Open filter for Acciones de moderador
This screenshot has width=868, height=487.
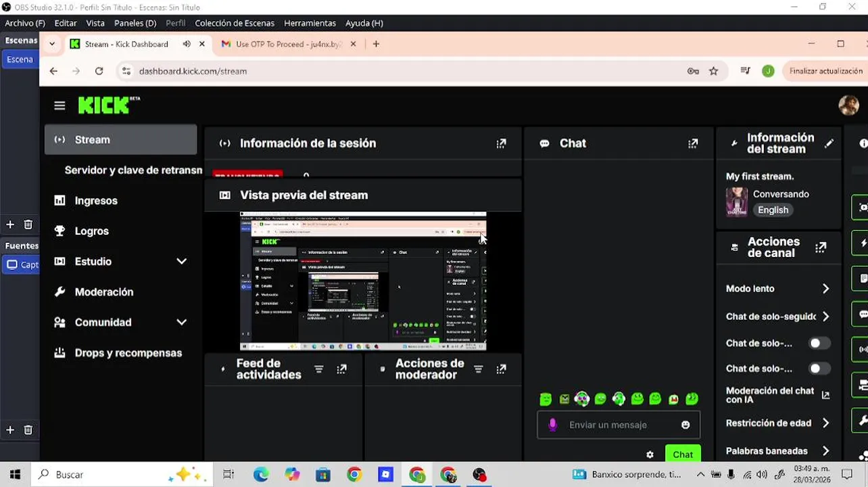(x=479, y=369)
